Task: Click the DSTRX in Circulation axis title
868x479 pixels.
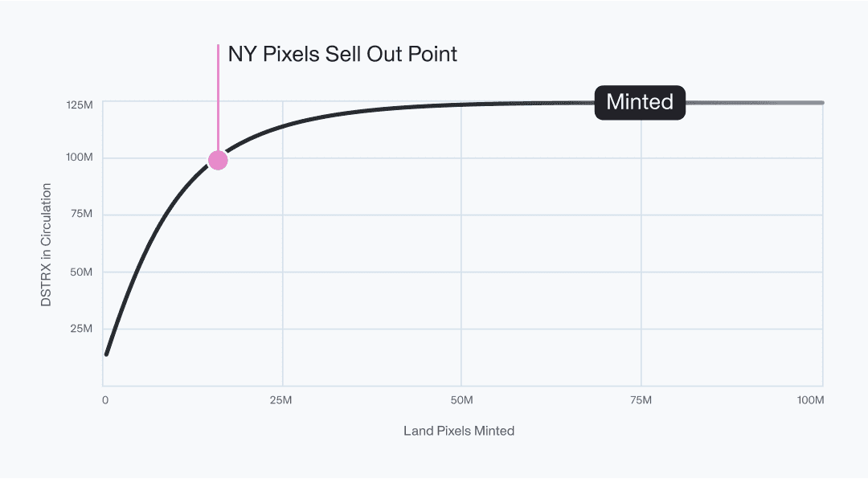Action: 46,245
